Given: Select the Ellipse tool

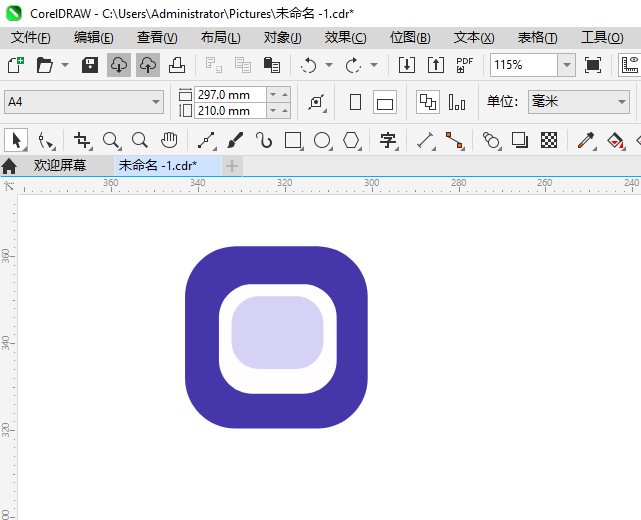Looking at the screenshot, I should click(x=323, y=140).
